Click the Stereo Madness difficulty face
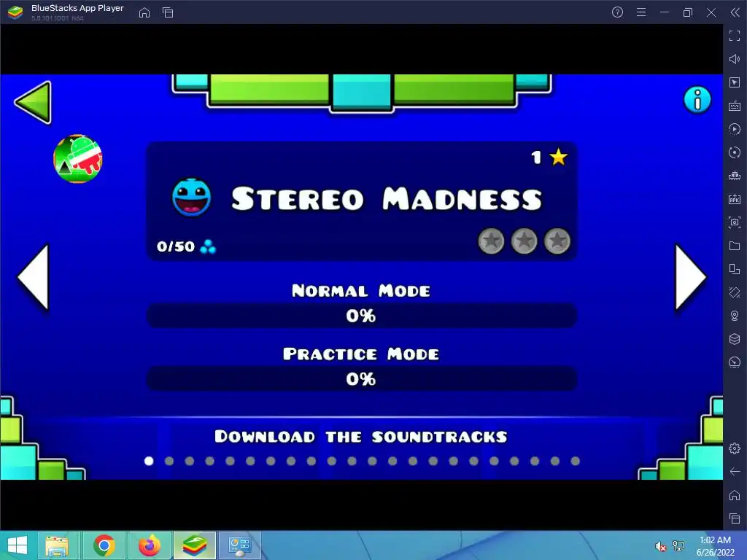 pyautogui.click(x=192, y=197)
